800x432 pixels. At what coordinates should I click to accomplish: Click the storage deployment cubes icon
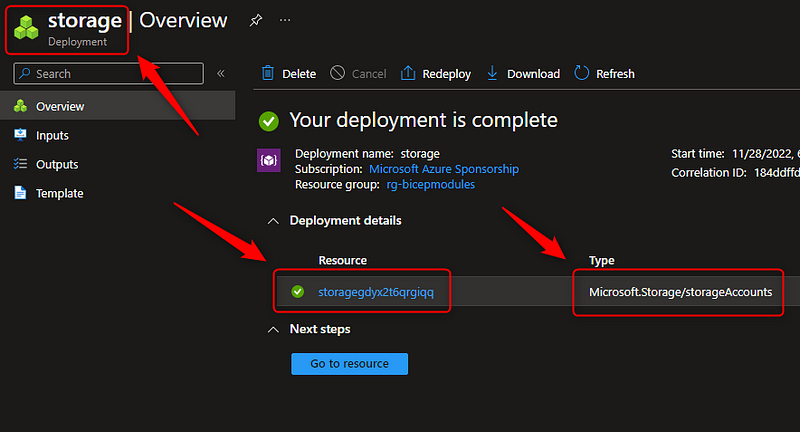(27, 27)
